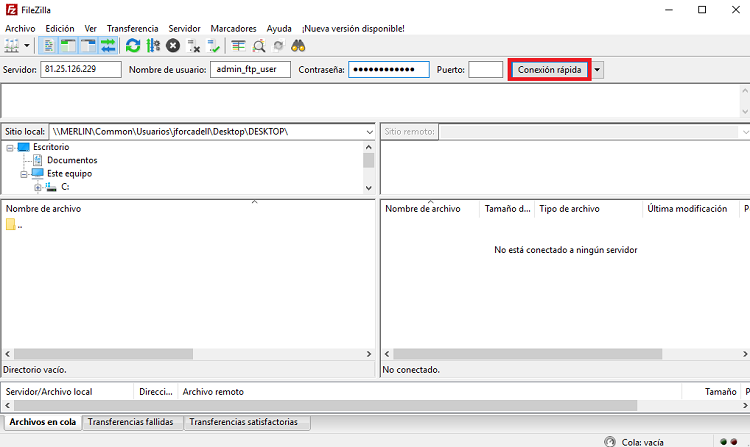Toggle processing of the transfer queue
This screenshot has height=447, width=750.
point(153,46)
